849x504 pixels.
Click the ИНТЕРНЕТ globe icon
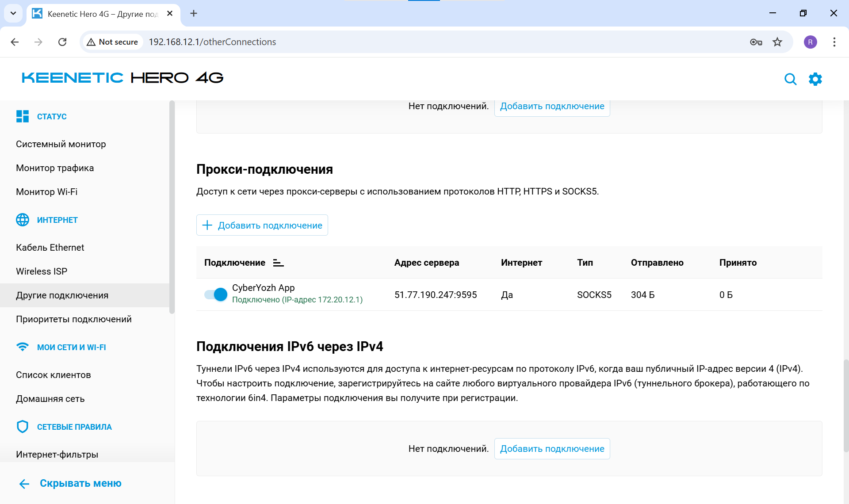(x=23, y=220)
